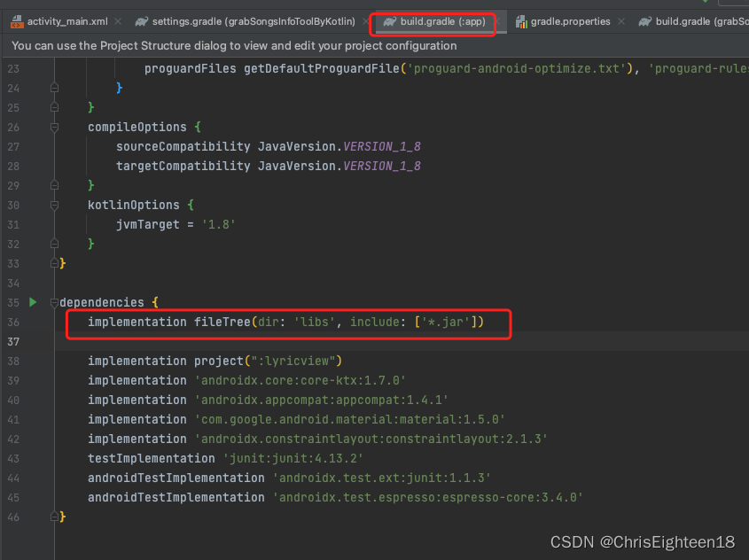Click the kotlinOptions keyword

(x=133, y=206)
